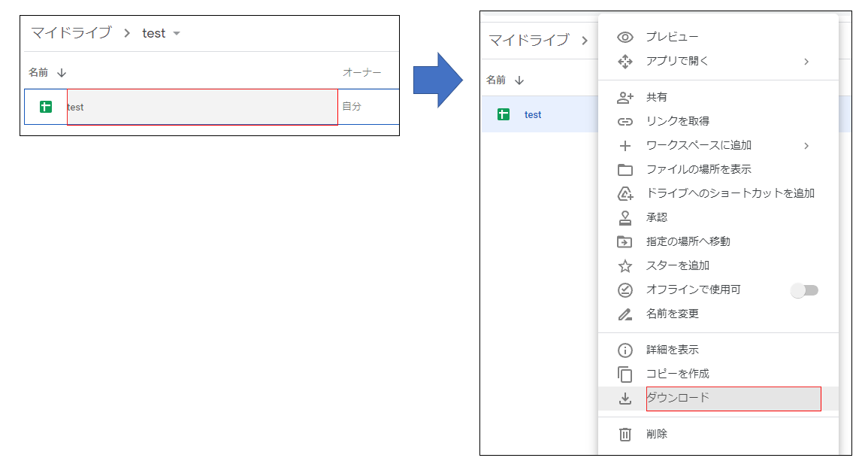Click the Share person-plus icon

pyautogui.click(x=625, y=97)
